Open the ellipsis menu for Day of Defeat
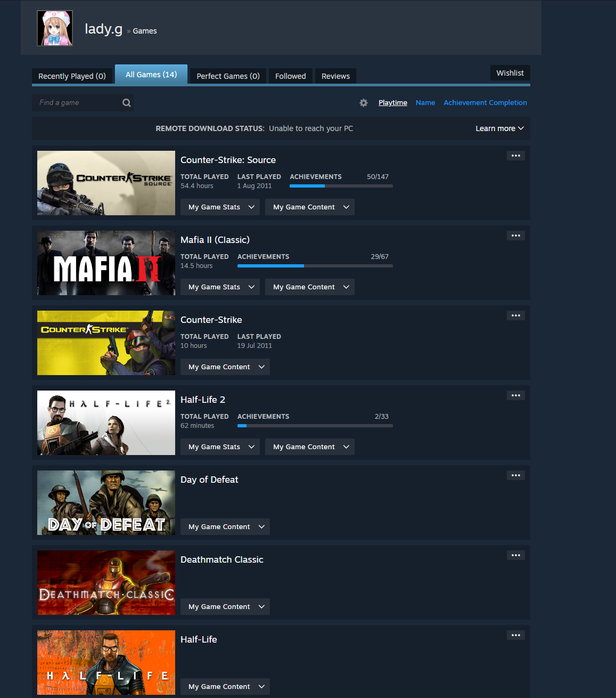The width and height of the screenshot is (616, 698). coord(516,475)
